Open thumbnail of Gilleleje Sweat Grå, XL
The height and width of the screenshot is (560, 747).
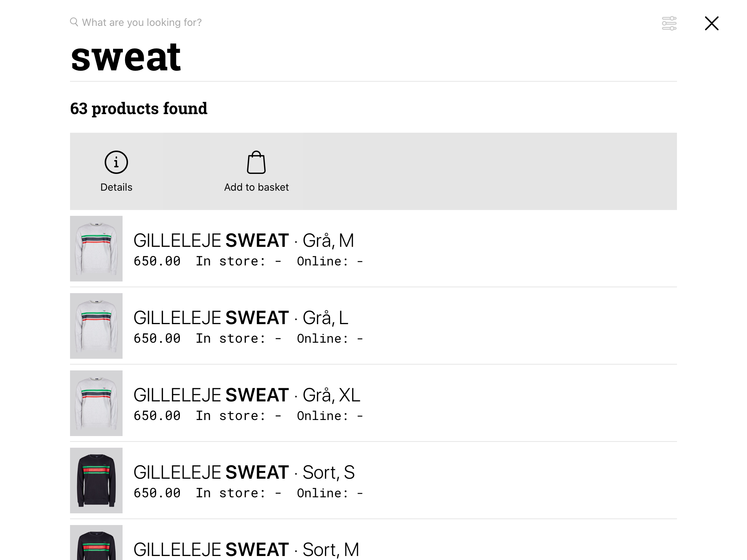[x=96, y=403]
